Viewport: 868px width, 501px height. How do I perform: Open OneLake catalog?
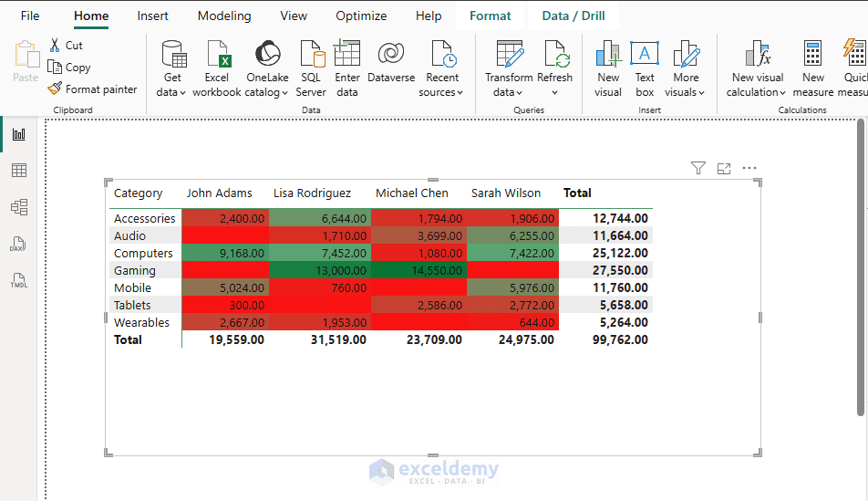(x=267, y=69)
